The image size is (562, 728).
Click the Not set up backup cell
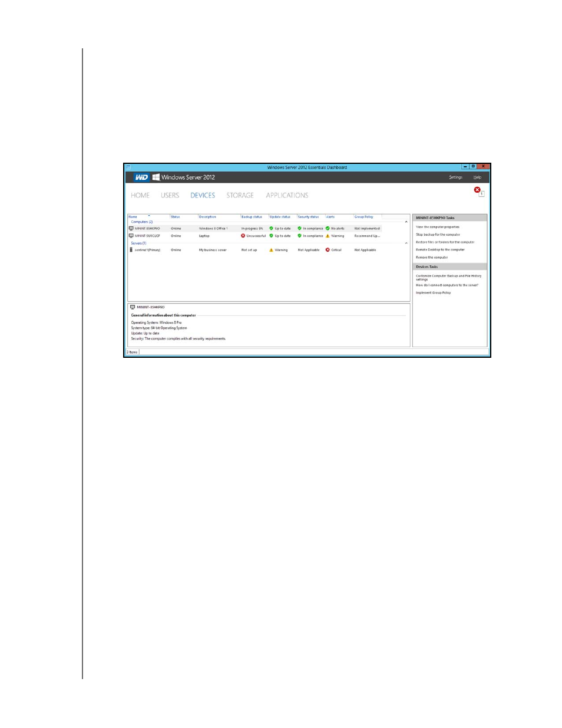(x=249, y=250)
